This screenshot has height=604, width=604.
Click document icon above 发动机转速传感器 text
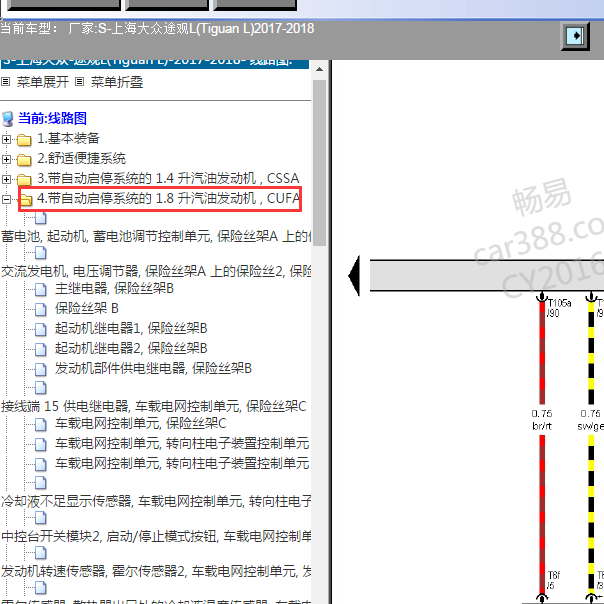click(x=40, y=553)
